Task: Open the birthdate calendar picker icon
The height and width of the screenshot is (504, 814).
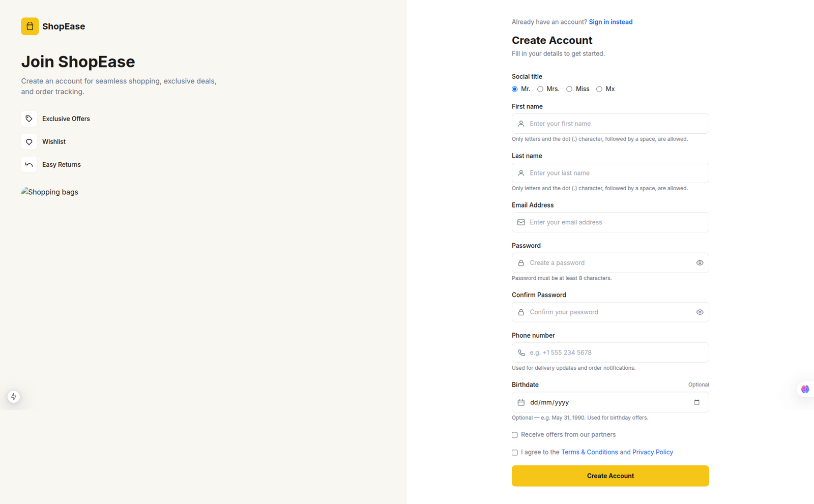Action: click(x=696, y=402)
